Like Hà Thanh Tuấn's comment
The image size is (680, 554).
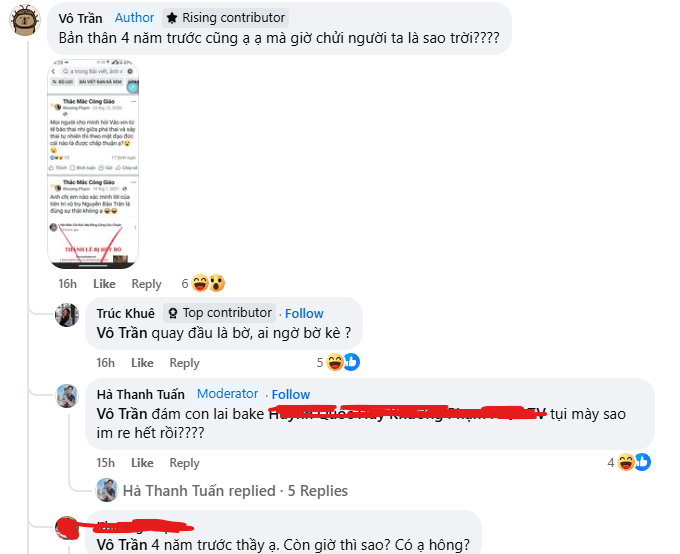pyautogui.click(x=142, y=463)
